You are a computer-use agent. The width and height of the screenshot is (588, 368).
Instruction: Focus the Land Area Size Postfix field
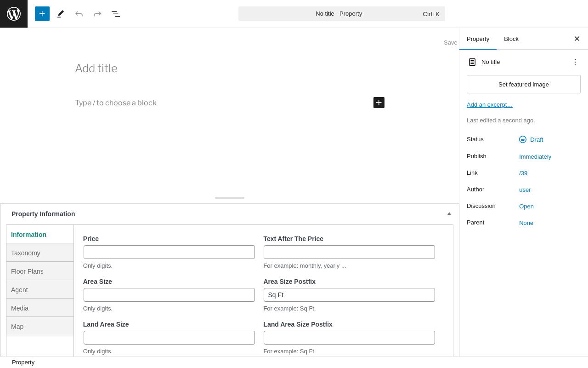349,338
